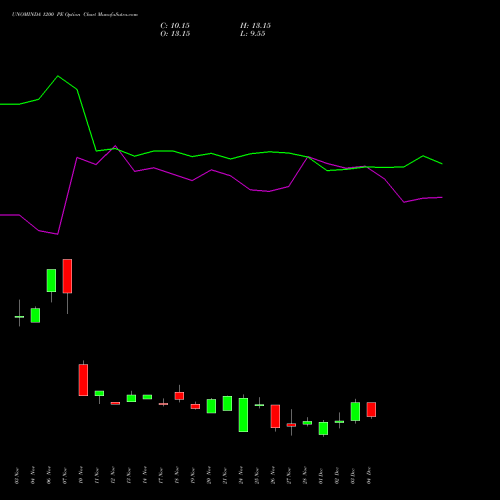
Task: Click the 02 Dec date label
Action: click(x=337, y=476)
